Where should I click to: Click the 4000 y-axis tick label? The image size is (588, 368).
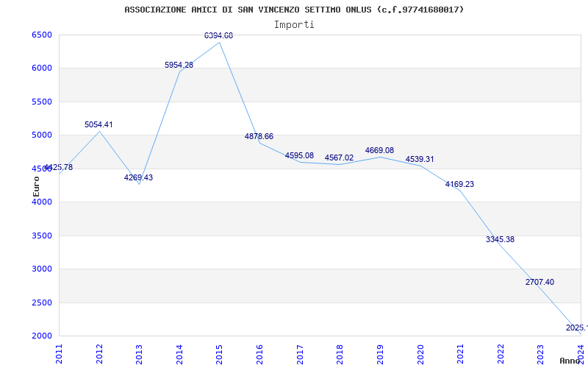tap(41, 202)
